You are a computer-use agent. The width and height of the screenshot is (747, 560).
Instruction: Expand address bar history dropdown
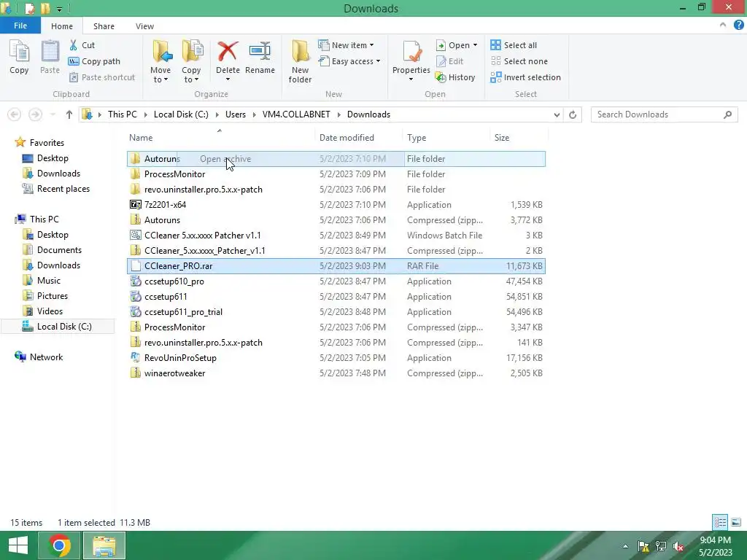click(x=557, y=114)
